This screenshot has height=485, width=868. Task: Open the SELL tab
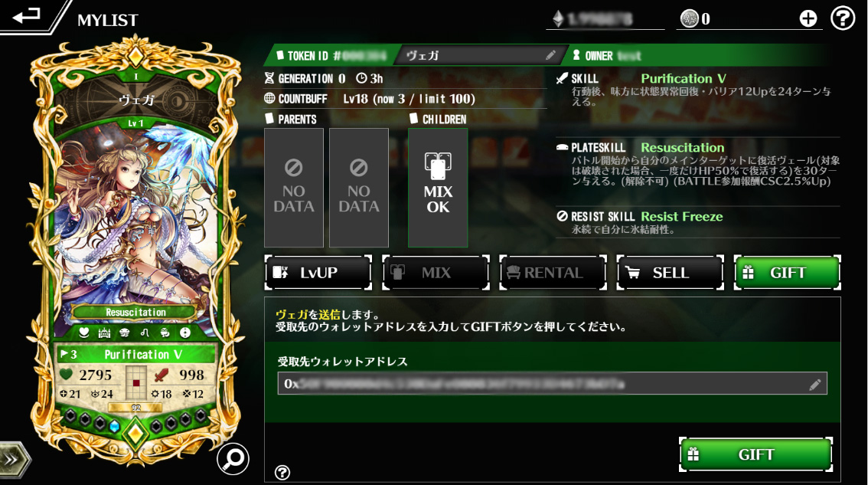[671, 273]
